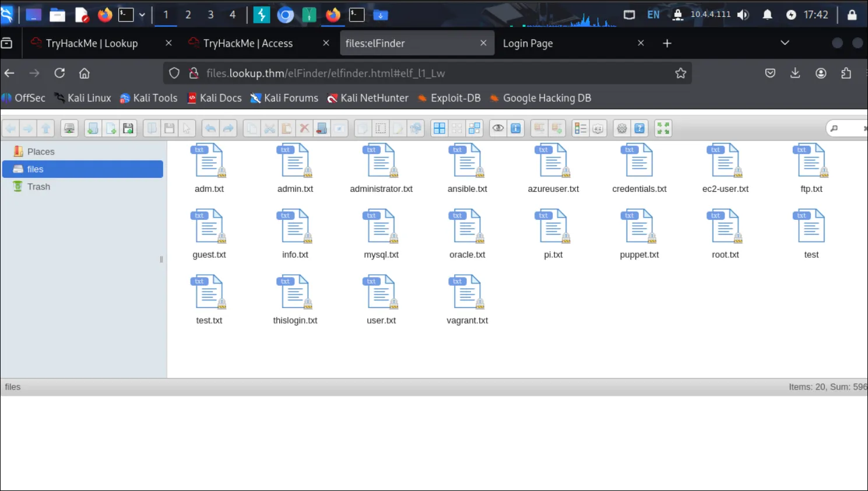Open the blue Help question-mark icon
868x491 pixels.
coord(639,128)
